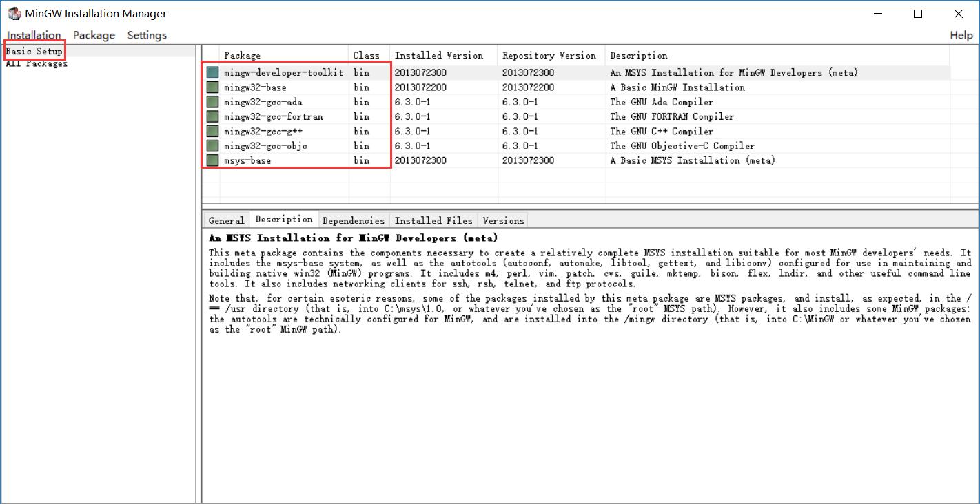Toggle the mingw-developer-toolkit package checkbox
This screenshot has height=504, width=980.
coord(212,72)
